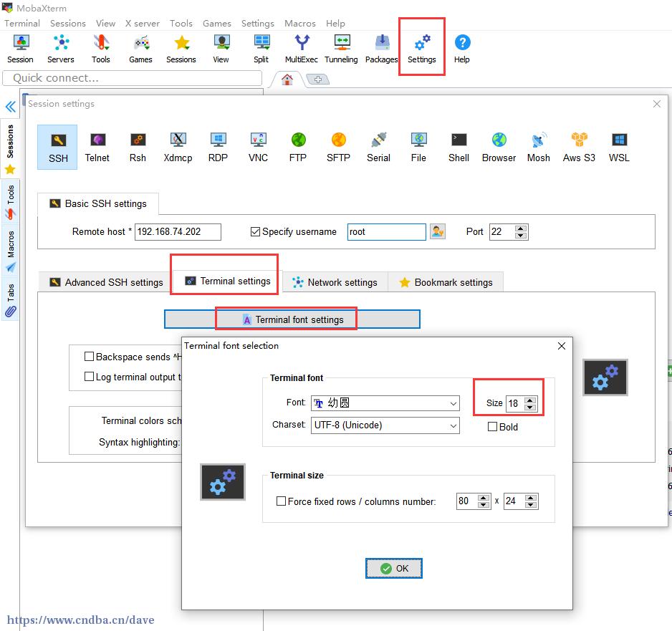672x631 pixels.
Task: Open a new tab with plus icon
Action: click(x=318, y=80)
